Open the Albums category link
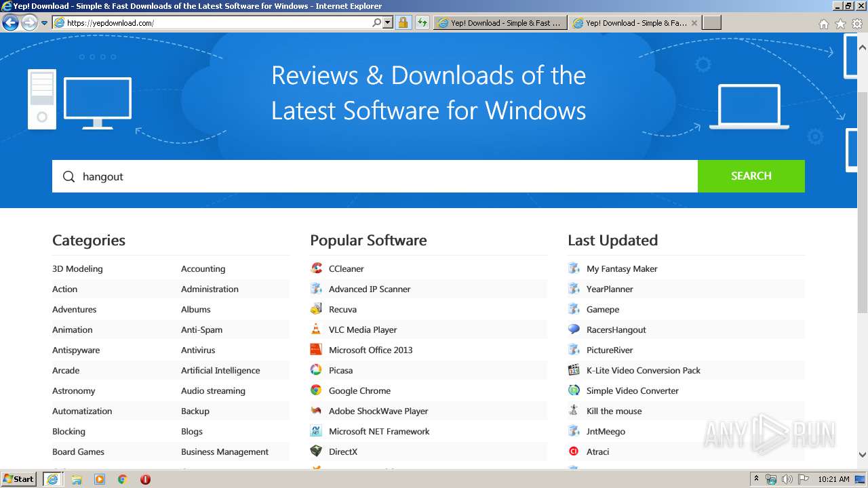 tap(195, 309)
